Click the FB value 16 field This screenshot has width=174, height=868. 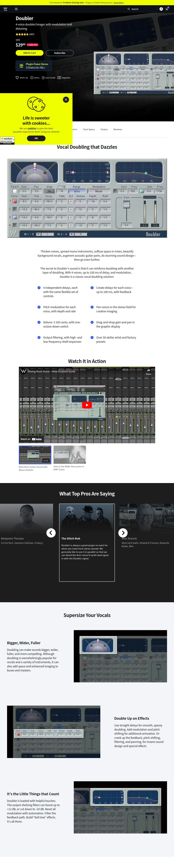[62, 191]
